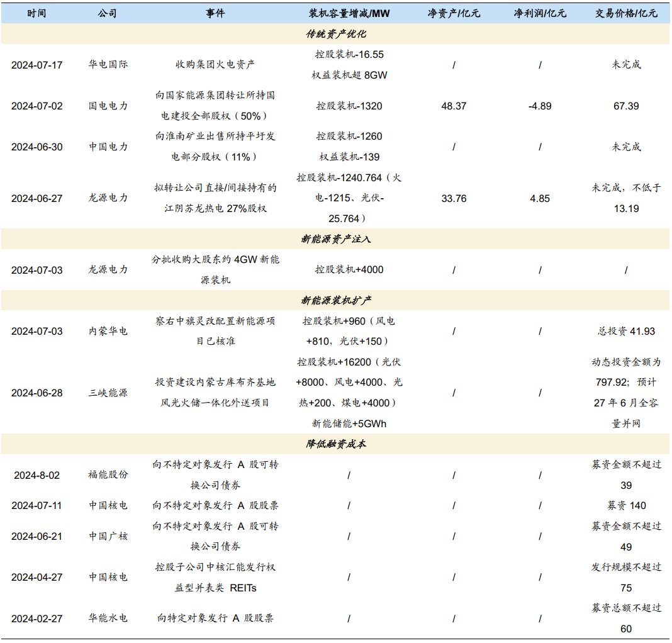Click the 装机容量增减/MW column header
This screenshot has width=672, height=643.
tap(349, 13)
